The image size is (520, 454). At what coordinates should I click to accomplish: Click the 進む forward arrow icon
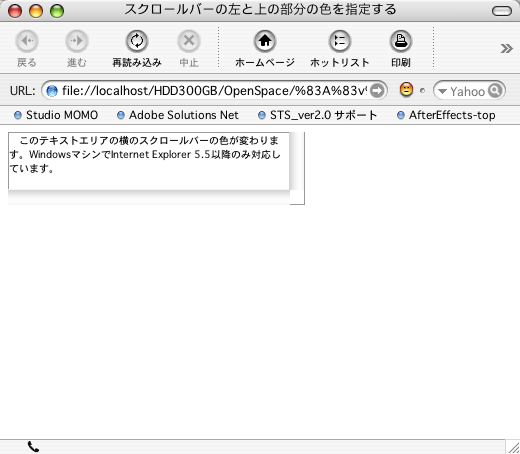click(x=77, y=41)
